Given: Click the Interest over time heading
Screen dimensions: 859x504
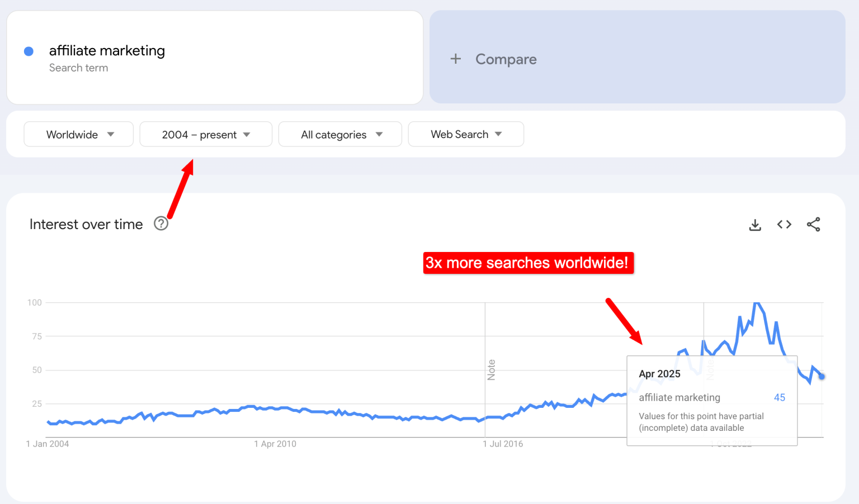Looking at the screenshot, I should [x=86, y=224].
